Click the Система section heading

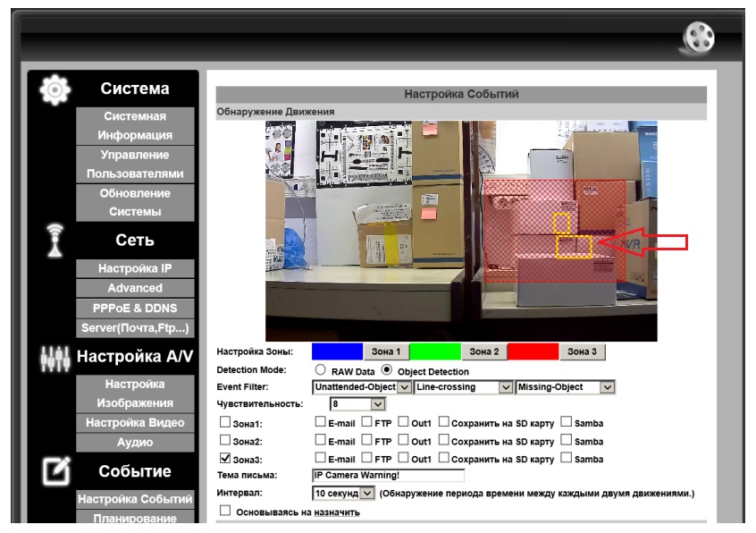click(135, 89)
